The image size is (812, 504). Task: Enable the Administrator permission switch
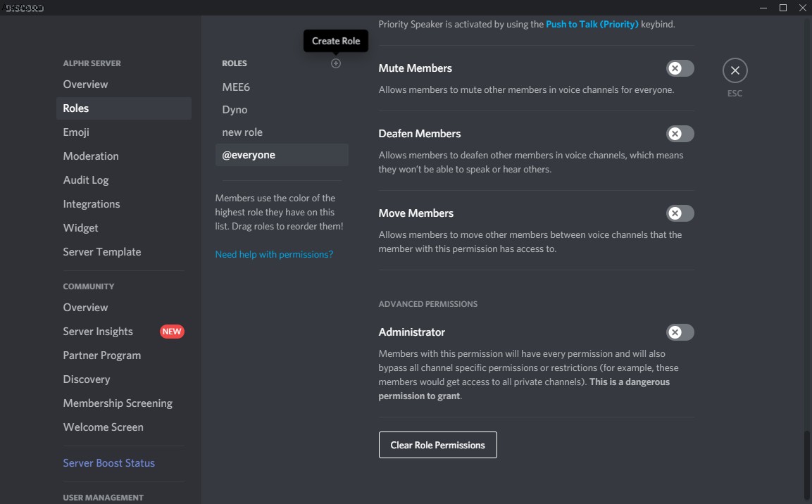pos(680,332)
